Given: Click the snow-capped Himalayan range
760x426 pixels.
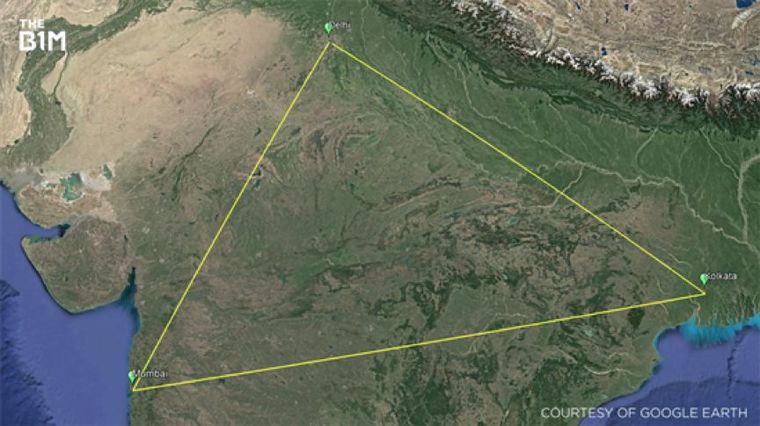Looking at the screenshot, I should tap(606, 63).
